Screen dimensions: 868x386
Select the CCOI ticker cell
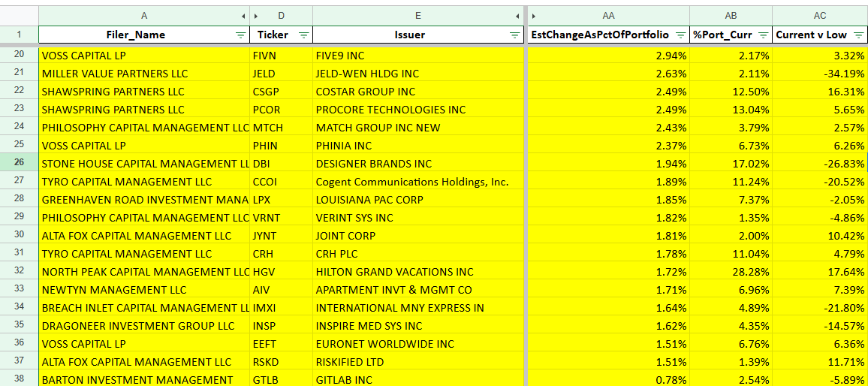pyautogui.click(x=282, y=182)
